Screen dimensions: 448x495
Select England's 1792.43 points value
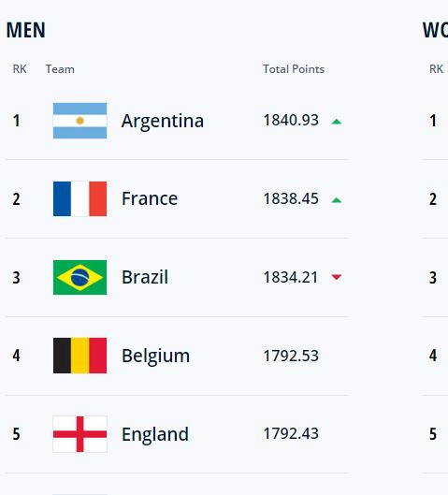[291, 433]
